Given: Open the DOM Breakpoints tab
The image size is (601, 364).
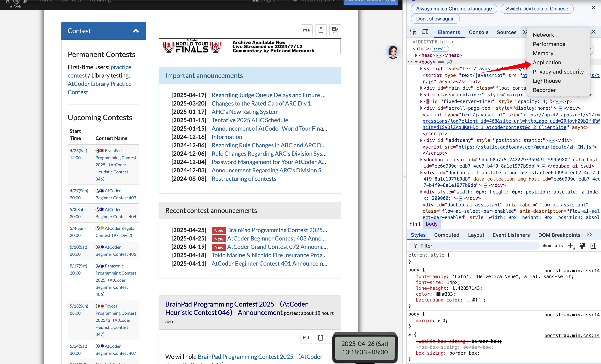Looking at the screenshot, I should 559,235.
